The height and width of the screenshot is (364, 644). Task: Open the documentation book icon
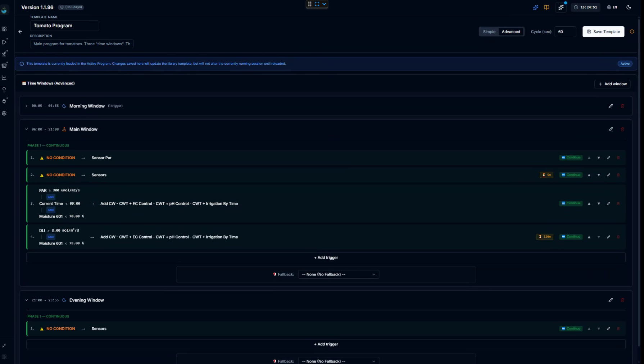pos(547,7)
